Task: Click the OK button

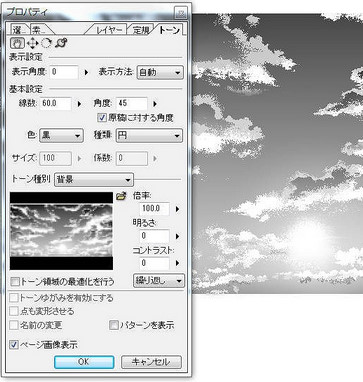Action: tap(84, 362)
